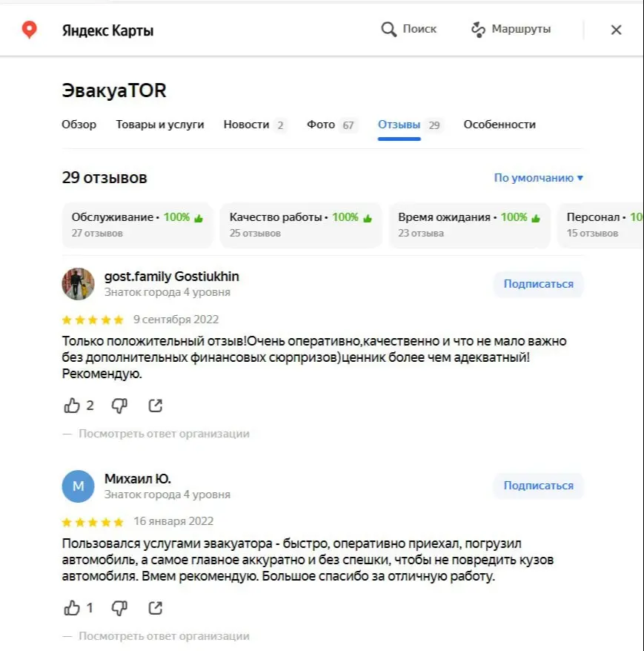This screenshot has height=651, width=644.
Task: Click the date 16 января 2022
Action: point(173,521)
